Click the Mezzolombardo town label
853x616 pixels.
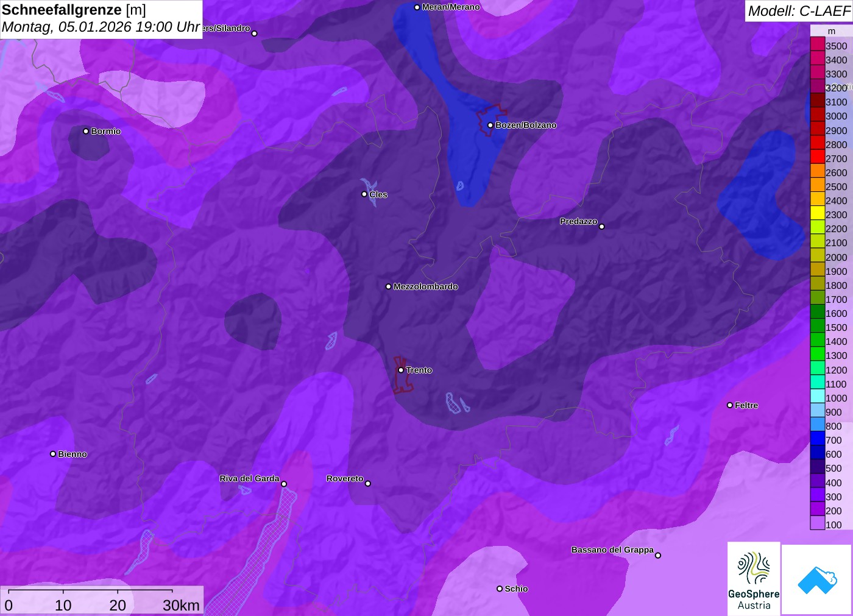425,286
